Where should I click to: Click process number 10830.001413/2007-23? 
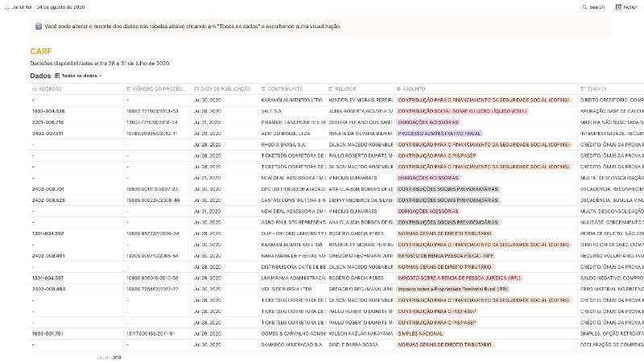152,189
